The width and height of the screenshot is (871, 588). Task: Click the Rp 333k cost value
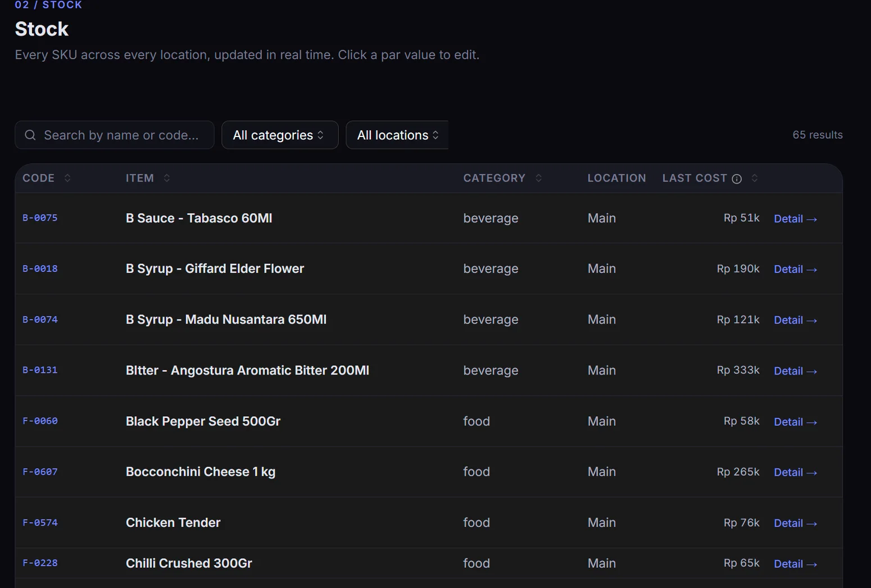coord(738,370)
